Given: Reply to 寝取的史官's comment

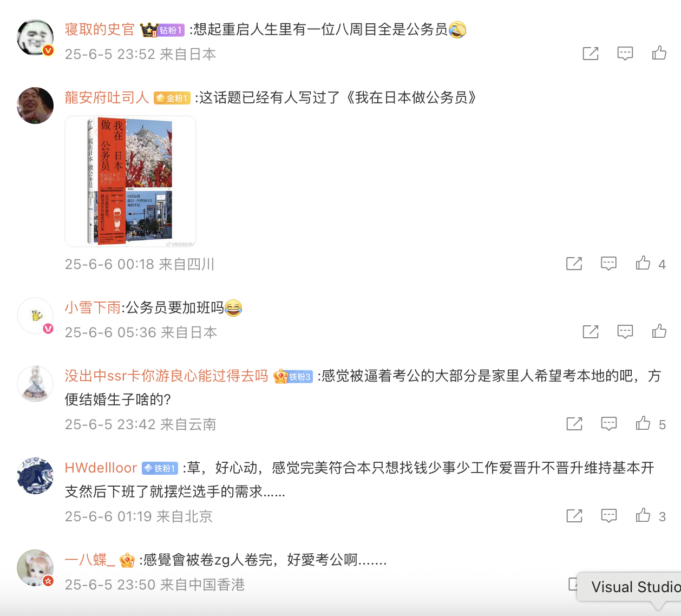Looking at the screenshot, I should tap(625, 53).
